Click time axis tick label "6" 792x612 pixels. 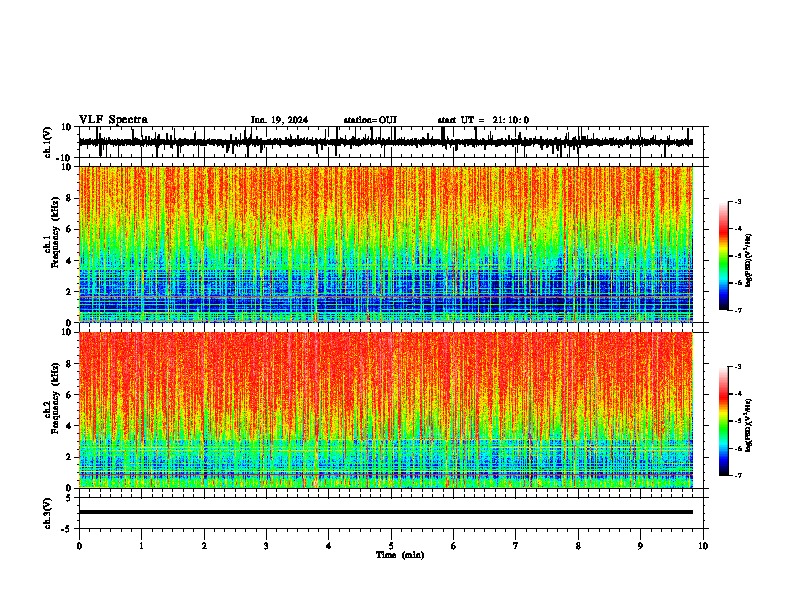click(x=454, y=546)
